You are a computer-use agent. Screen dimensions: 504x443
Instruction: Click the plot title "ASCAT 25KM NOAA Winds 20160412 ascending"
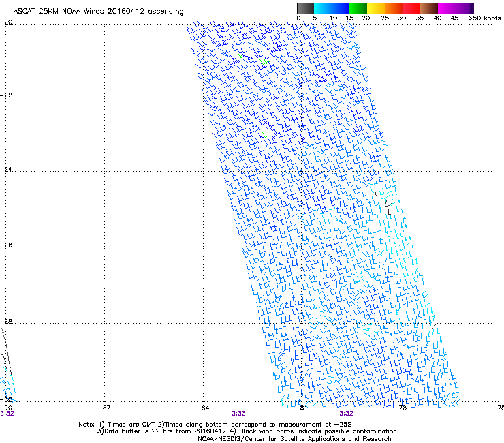[x=98, y=11]
